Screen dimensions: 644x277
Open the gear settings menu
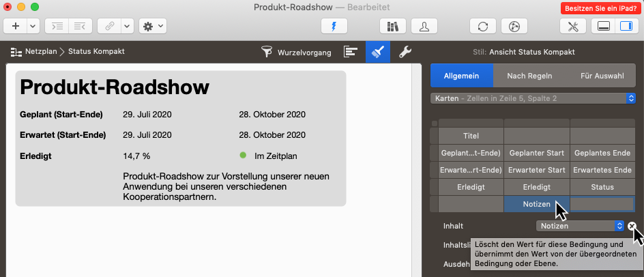(x=153, y=27)
